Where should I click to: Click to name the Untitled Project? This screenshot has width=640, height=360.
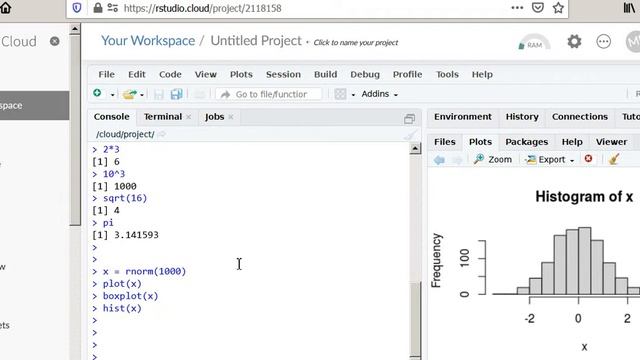click(356, 42)
